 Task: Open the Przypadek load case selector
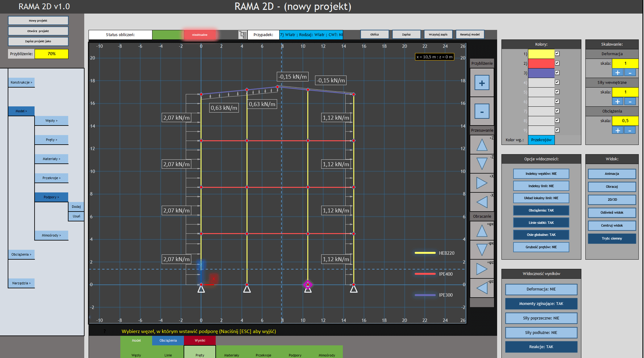(x=311, y=35)
